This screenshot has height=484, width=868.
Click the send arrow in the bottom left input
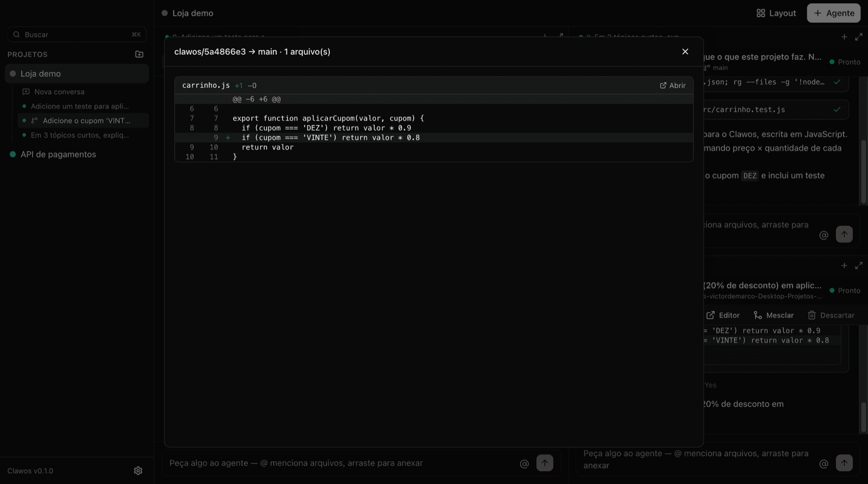(x=545, y=463)
